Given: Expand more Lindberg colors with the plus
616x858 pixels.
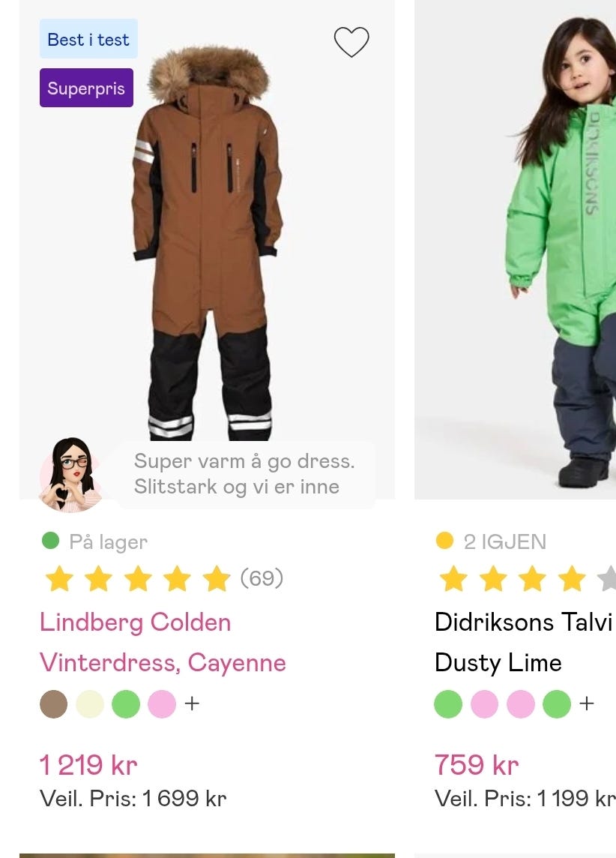Looking at the screenshot, I should click(x=192, y=703).
